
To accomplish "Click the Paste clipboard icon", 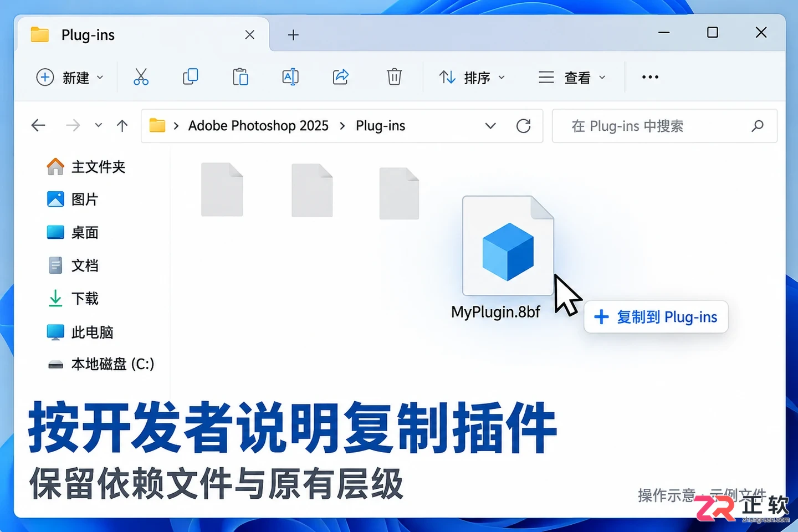I will [x=240, y=77].
